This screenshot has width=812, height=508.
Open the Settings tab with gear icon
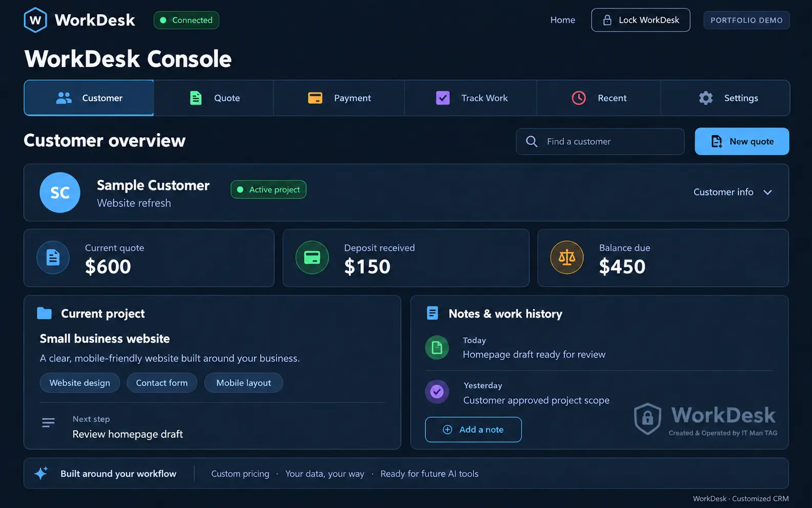coord(725,98)
